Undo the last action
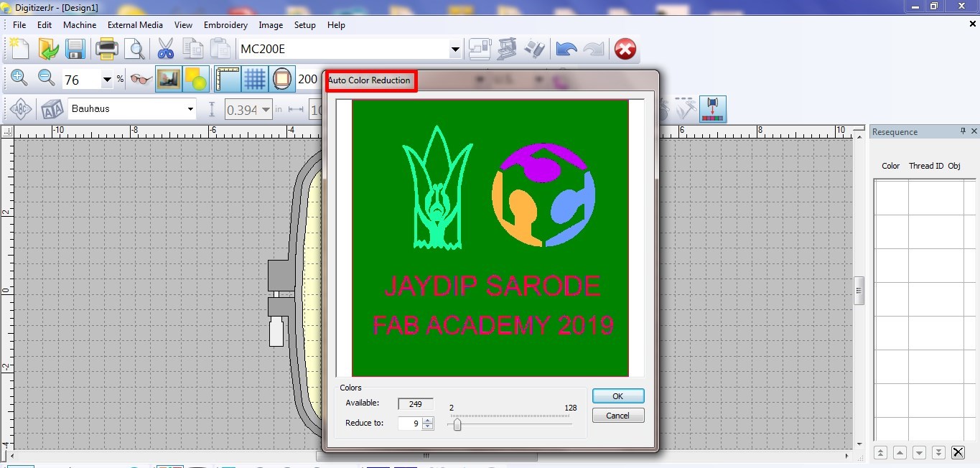 tap(566, 49)
